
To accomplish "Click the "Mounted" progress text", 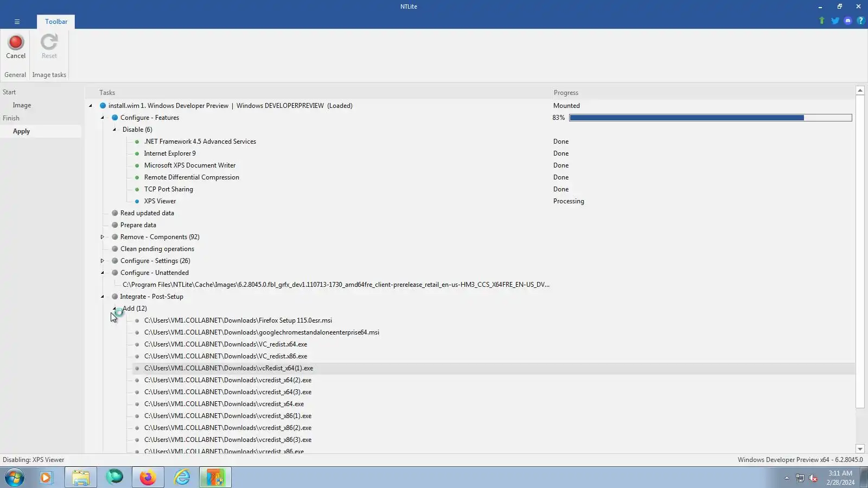I will point(566,106).
